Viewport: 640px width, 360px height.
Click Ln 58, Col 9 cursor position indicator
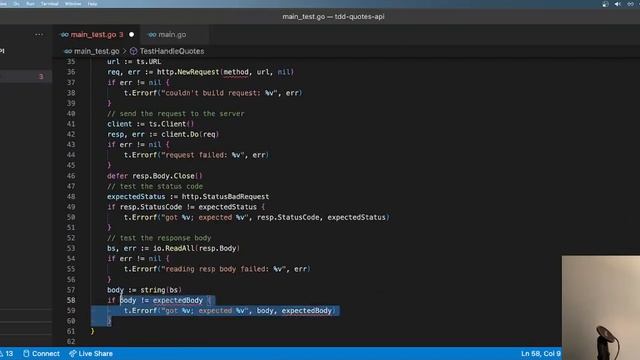pyautogui.click(x=540, y=353)
